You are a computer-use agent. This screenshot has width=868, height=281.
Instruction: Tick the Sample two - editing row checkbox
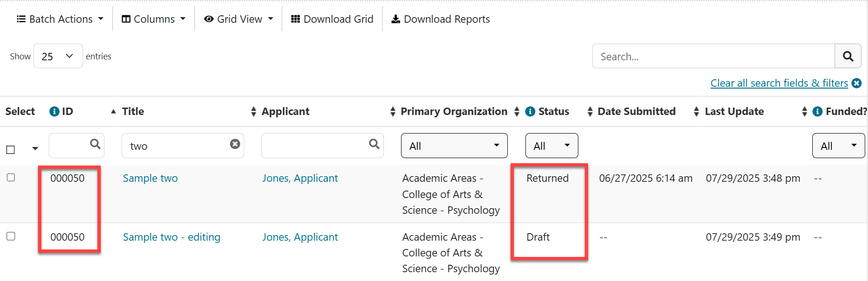11,236
